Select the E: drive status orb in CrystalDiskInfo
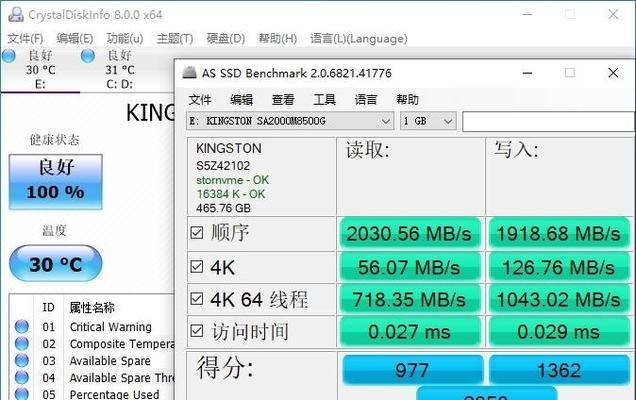 [9, 56]
